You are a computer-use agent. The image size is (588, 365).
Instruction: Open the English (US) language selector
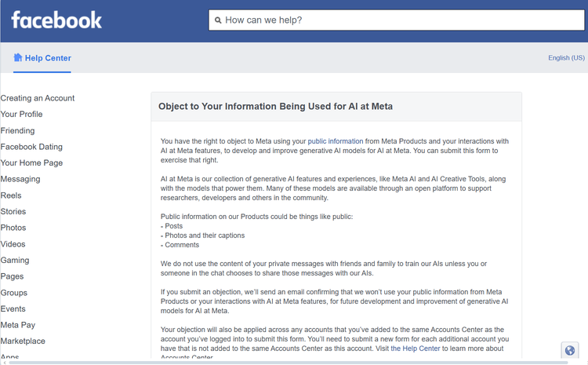click(566, 58)
